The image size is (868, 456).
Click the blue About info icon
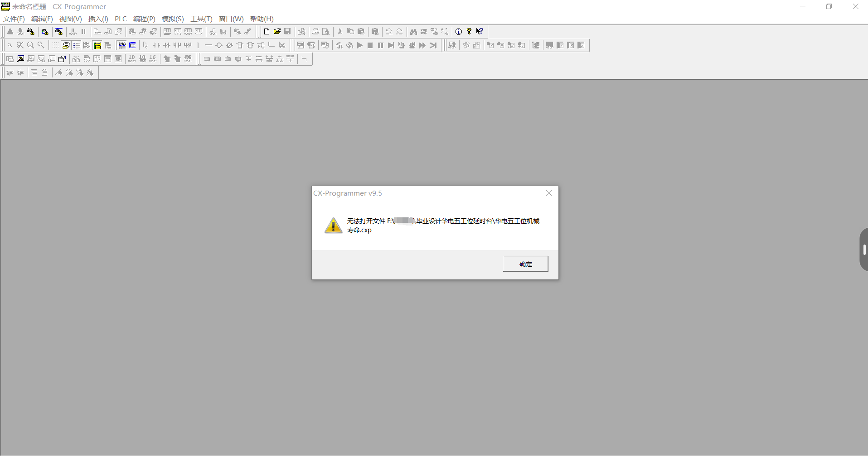point(459,32)
